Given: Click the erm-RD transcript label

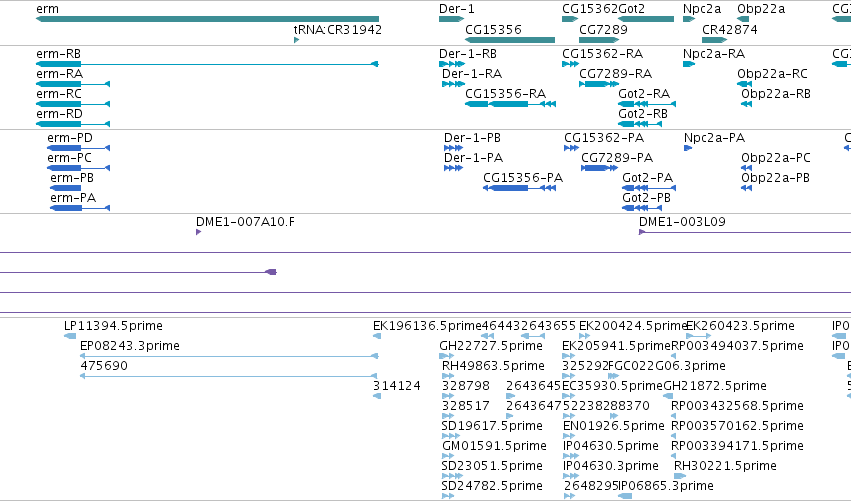Looking at the screenshot, I should point(59,114).
